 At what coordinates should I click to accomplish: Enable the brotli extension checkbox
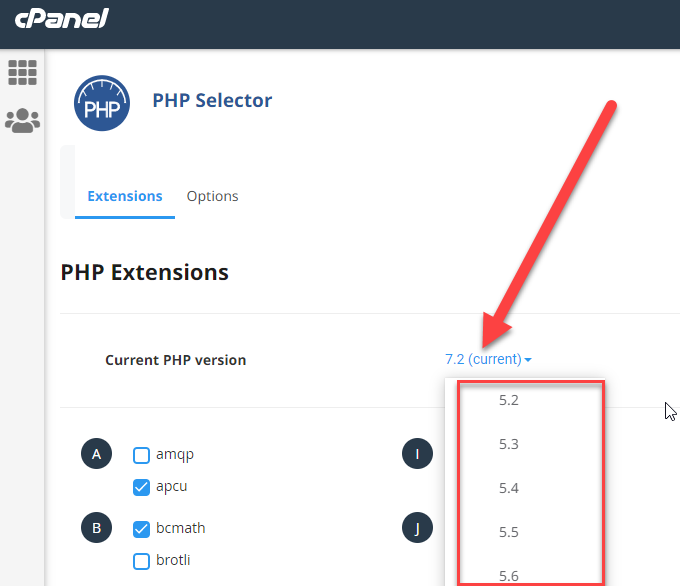[142, 560]
